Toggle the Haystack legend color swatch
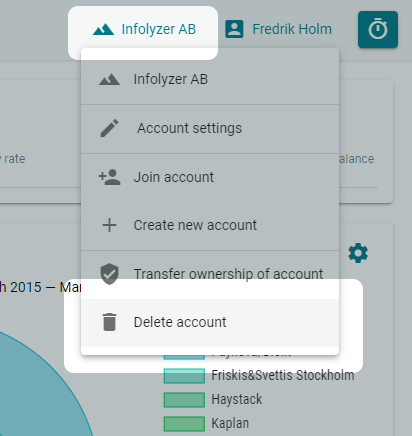 coord(184,400)
